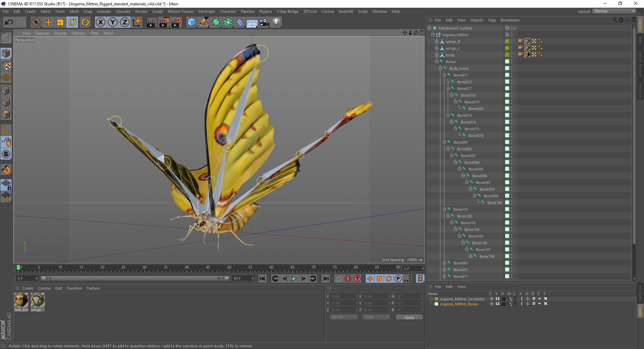
Task: Add a Light object
Action: 276,22
